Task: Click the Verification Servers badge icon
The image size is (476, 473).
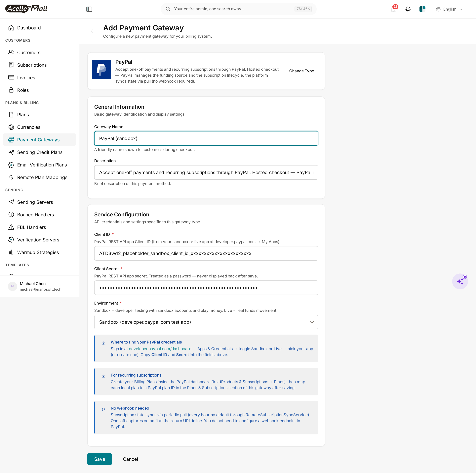Action: click(x=11, y=240)
